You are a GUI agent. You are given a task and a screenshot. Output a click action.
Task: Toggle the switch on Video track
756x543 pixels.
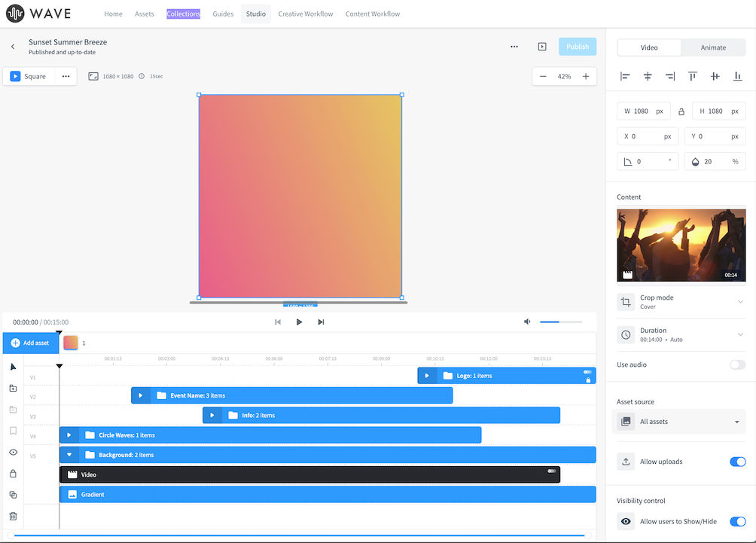point(552,471)
